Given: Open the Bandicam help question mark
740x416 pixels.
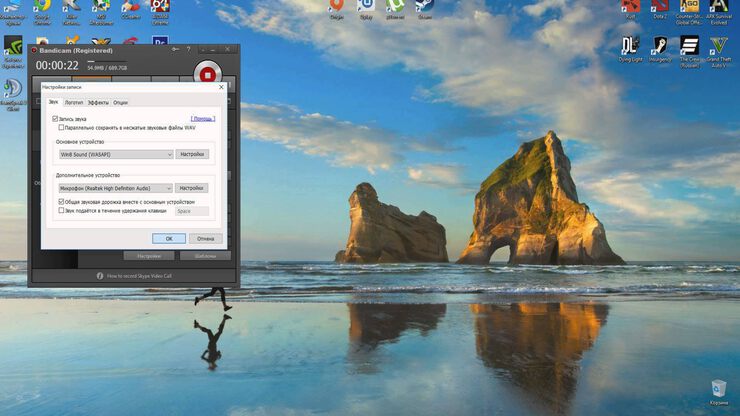Looking at the screenshot, I should coord(189,50).
